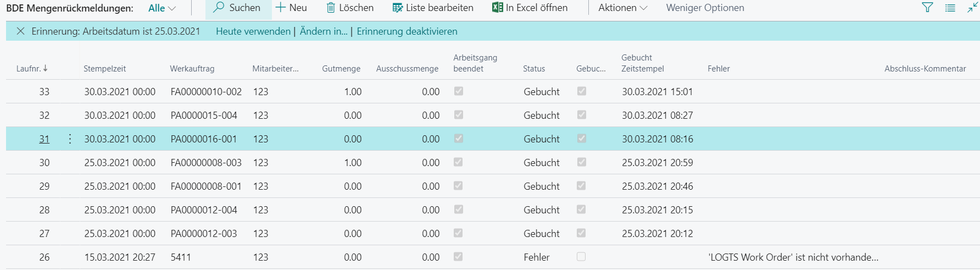Click the Neu plus icon

tap(281, 8)
